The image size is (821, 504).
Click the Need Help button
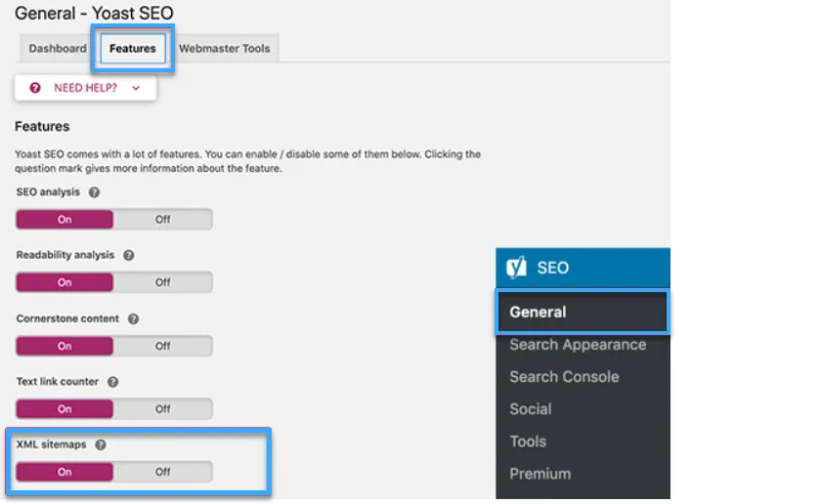click(x=85, y=88)
